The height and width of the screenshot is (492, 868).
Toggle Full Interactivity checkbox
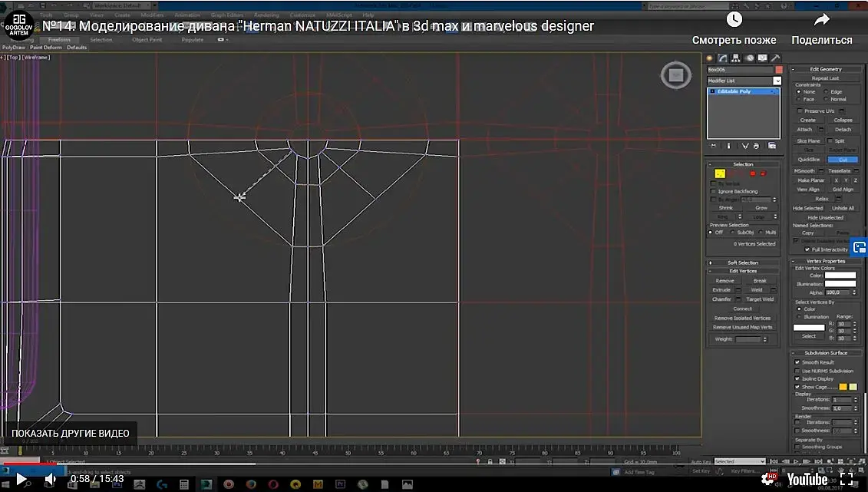tap(807, 249)
